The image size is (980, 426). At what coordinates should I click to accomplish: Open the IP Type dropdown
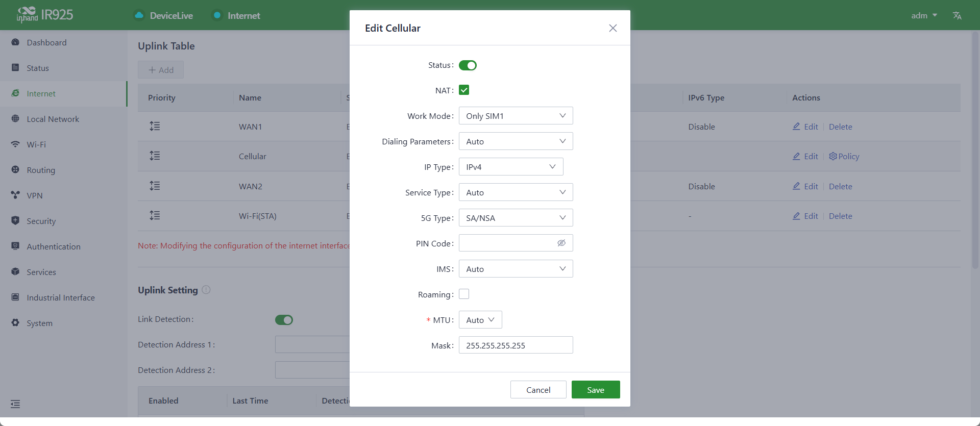click(x=511, y=167)
